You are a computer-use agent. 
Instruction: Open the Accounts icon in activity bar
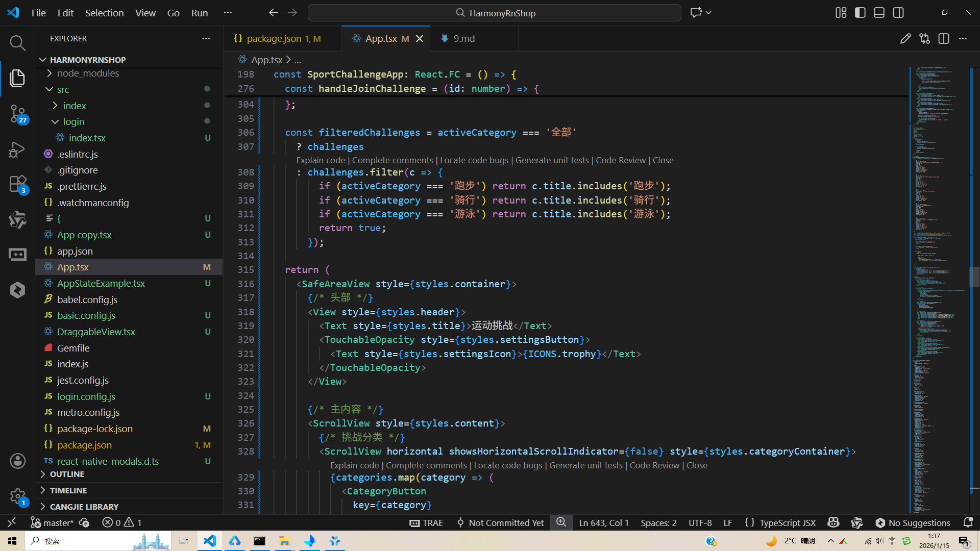tap(17, 461)
